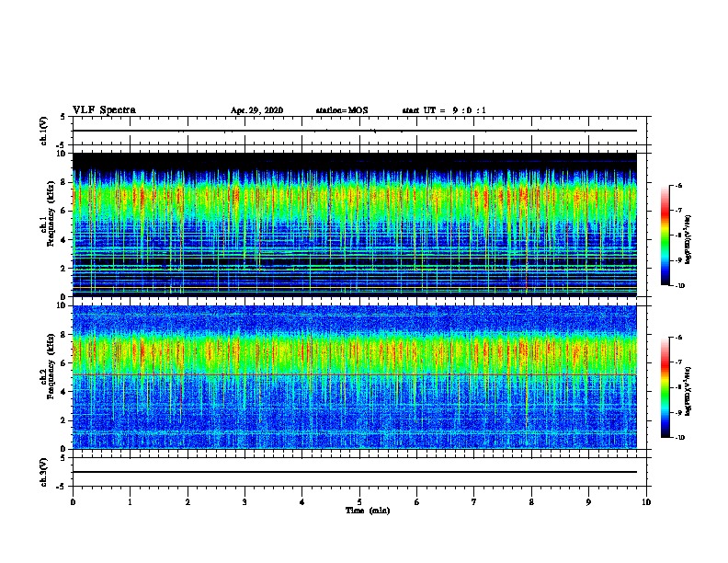This screenshot has width=728, height=563.
Task: Click the red horizontal line in ch.2 spectrogram
Action: pyautogui.click(x=355, y=374)
